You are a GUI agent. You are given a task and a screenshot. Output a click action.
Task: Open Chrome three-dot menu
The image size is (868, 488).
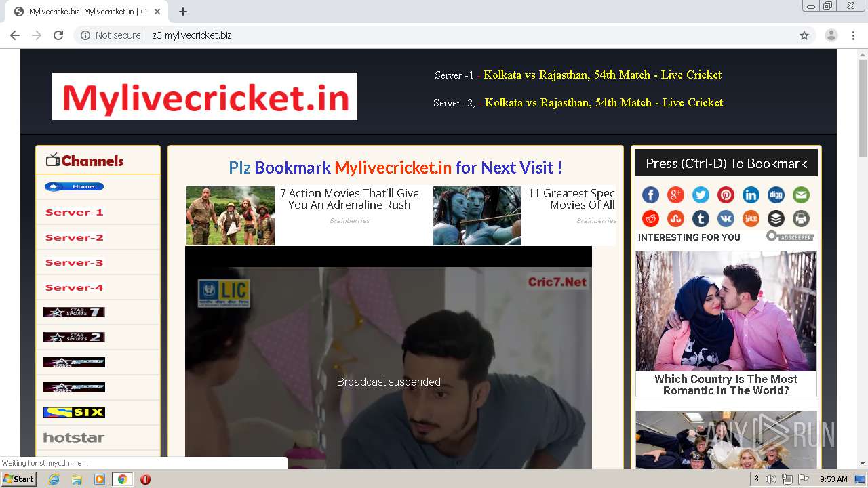pos(853,35)
